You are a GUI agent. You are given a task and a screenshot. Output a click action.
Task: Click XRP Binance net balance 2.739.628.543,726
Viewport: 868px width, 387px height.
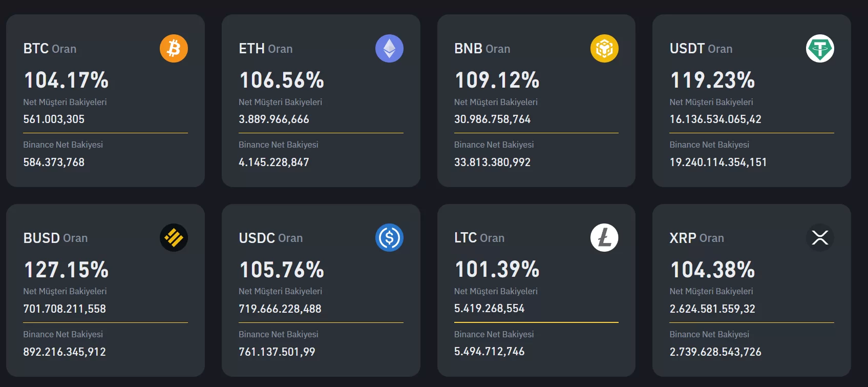(x=715, y=352)
